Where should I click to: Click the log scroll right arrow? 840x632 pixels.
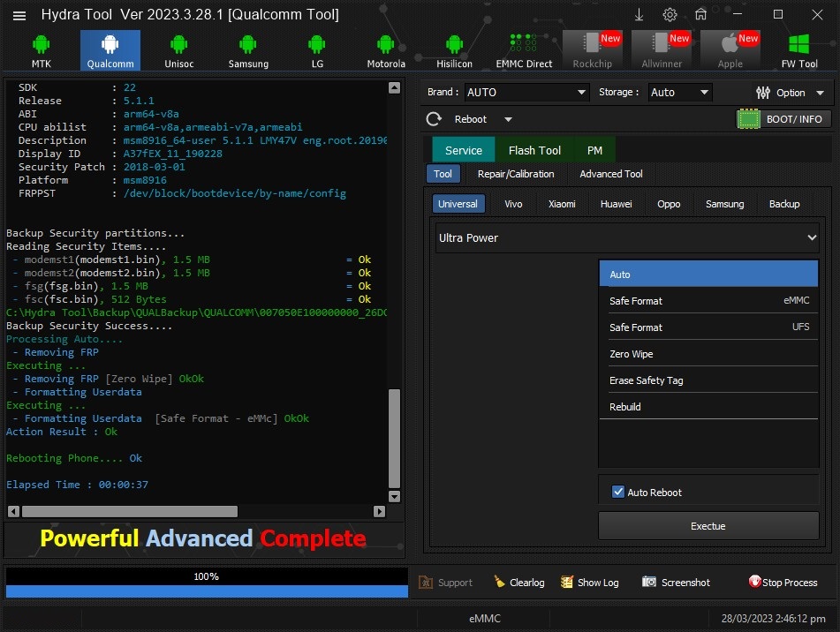(379, 511)
